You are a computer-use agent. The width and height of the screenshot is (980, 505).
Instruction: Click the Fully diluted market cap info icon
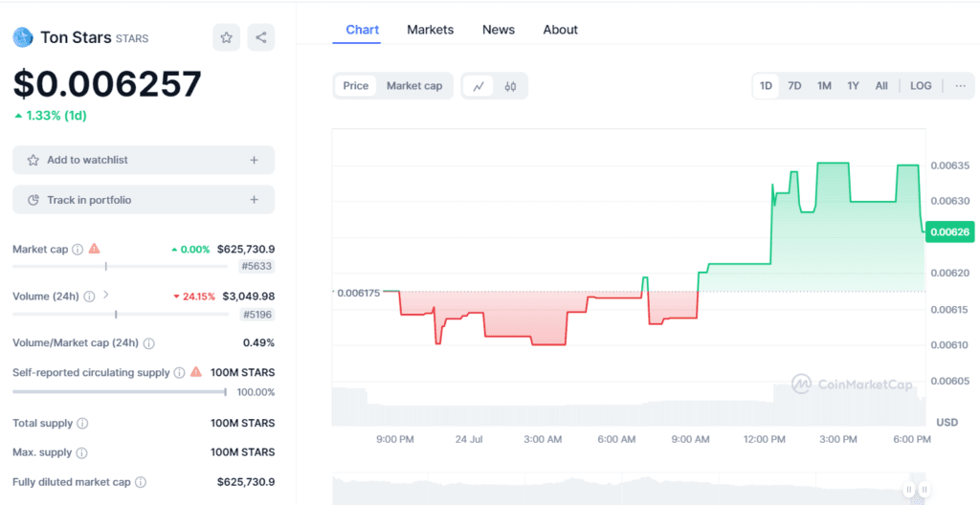pyautogui.click(x=141, y=482)
